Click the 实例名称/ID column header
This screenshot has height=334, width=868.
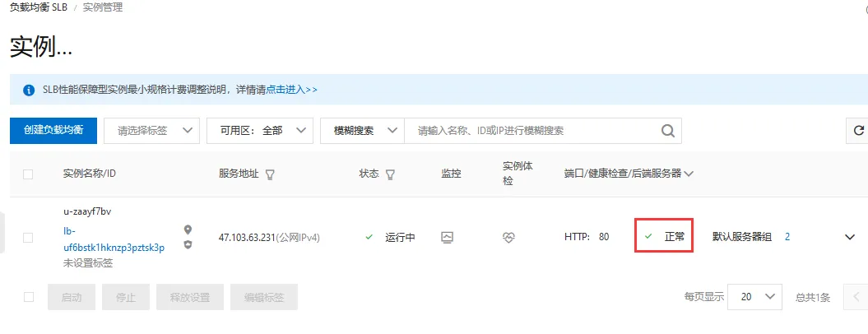[x=90, y=174]
